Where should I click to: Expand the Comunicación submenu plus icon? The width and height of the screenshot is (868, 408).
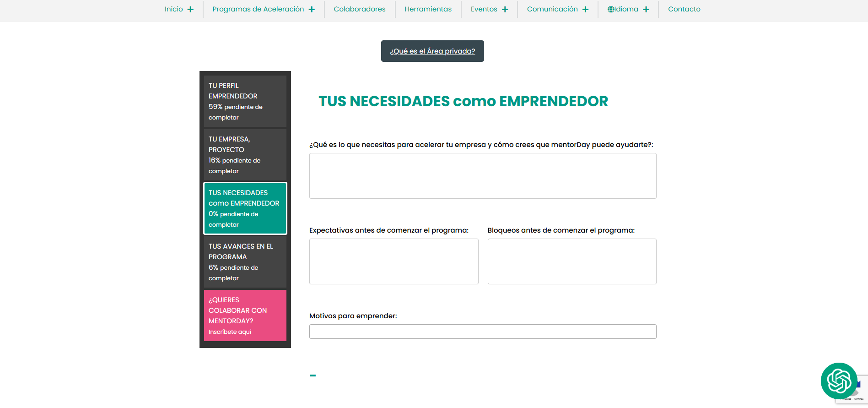click(585, 10)
